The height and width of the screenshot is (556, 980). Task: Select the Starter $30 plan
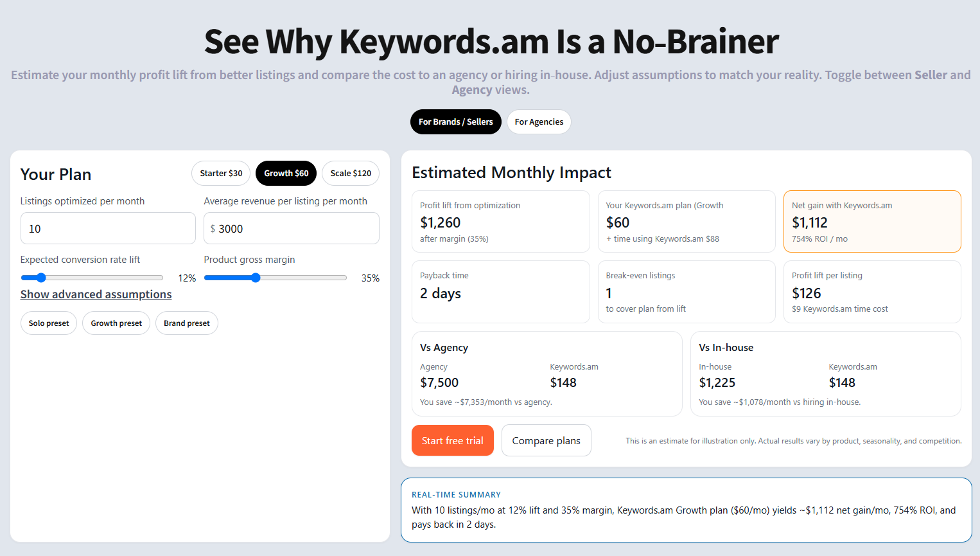[221, 174]
